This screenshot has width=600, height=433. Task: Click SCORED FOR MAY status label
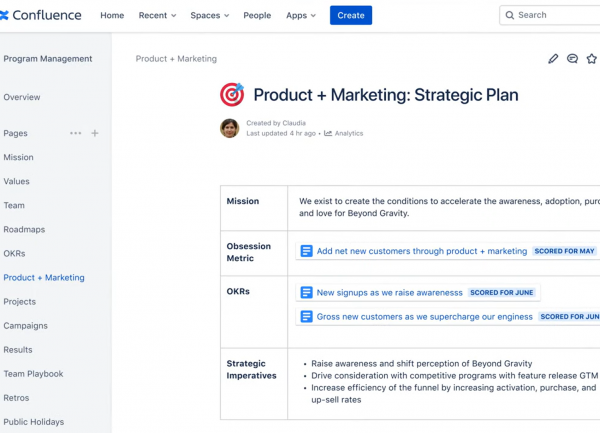(564, 251)
